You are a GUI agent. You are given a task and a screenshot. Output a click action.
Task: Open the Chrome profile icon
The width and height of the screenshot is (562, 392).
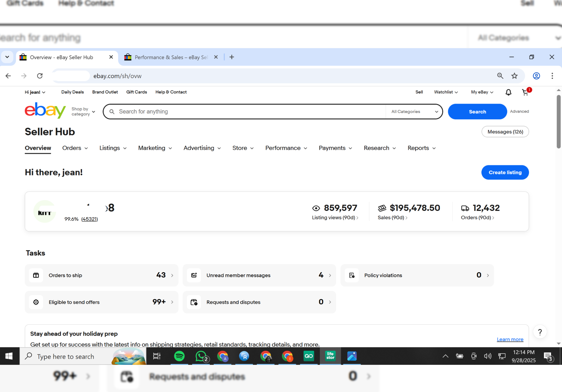point(536,76)
